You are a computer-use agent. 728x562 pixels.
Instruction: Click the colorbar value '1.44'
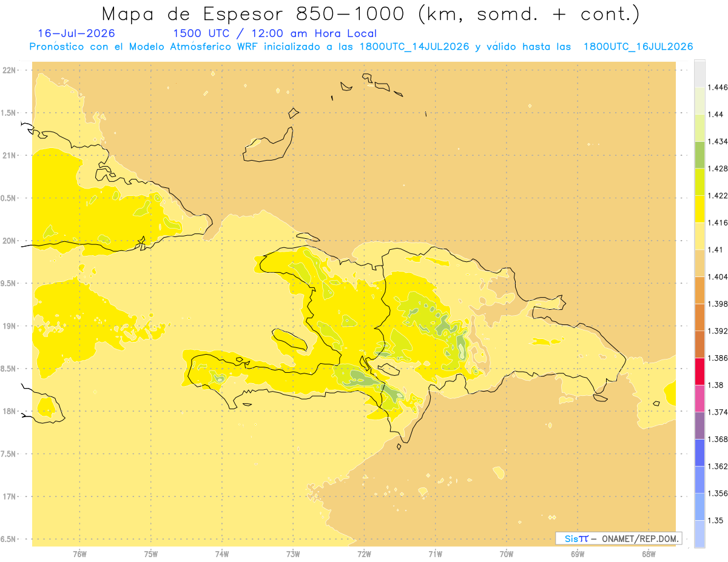pyautogui.click(x=715, y=114)
